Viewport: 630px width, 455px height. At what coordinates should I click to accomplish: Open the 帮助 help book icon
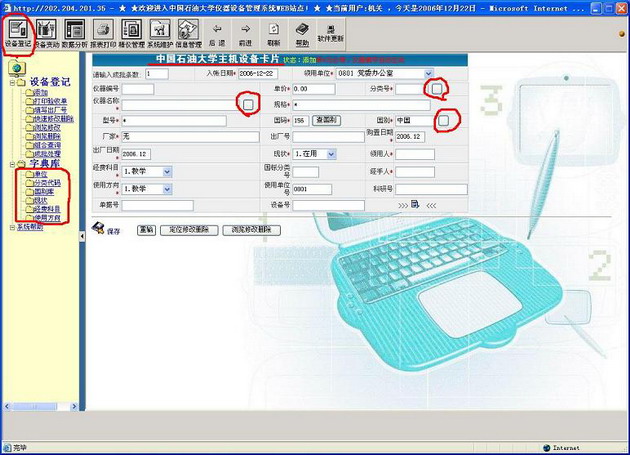pyautogui.click(x=302, y=32)
